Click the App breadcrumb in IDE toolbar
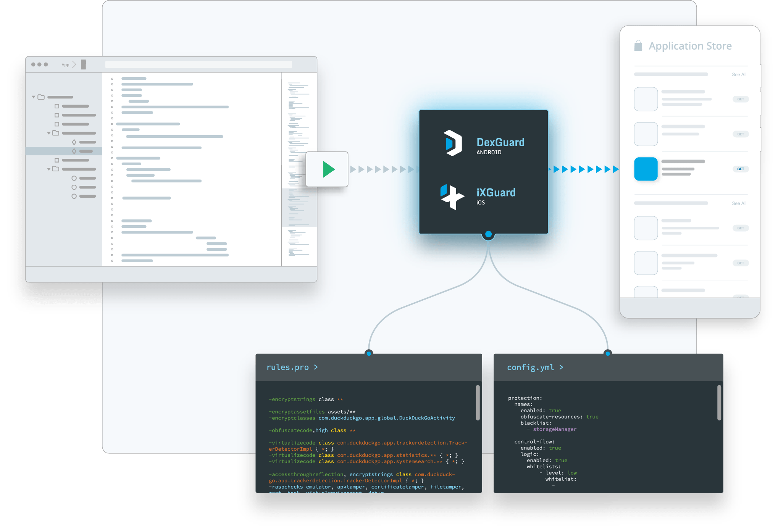The width and height of the screenshot is (778, 532). [65, 65]
